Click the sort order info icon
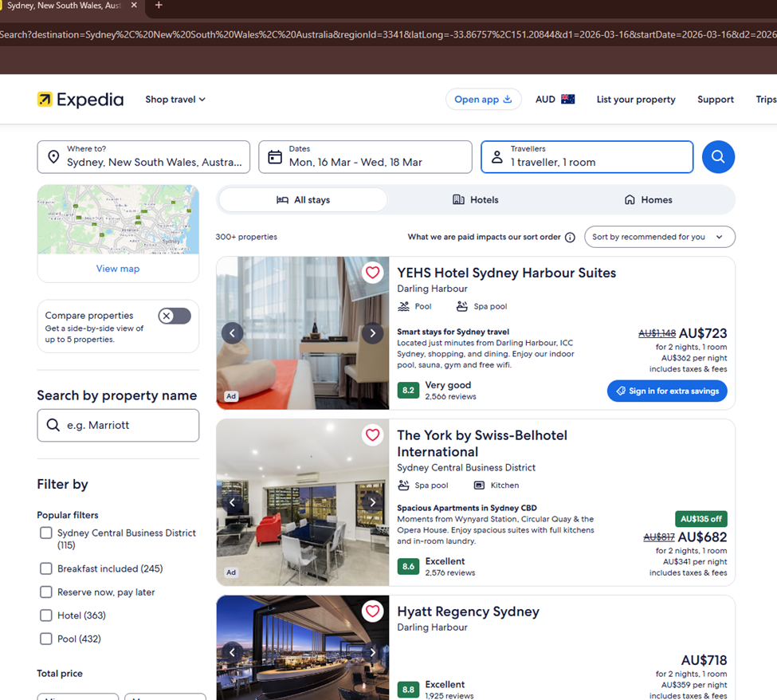The image size is (777, 700). pyautogui.click(x=571, y=238)
